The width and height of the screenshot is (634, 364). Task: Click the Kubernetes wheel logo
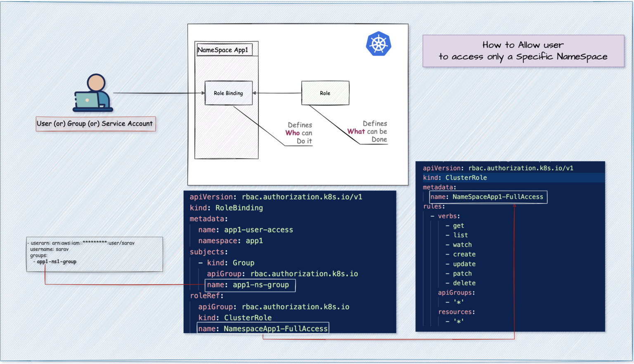378,44
